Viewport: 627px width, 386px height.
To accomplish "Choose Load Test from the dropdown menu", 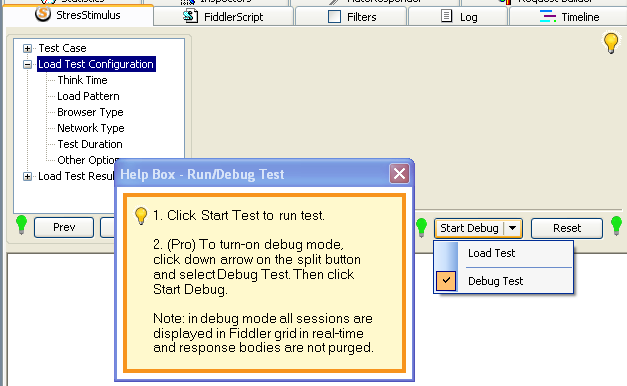I will pyautogui.click(x=504, y=253).
